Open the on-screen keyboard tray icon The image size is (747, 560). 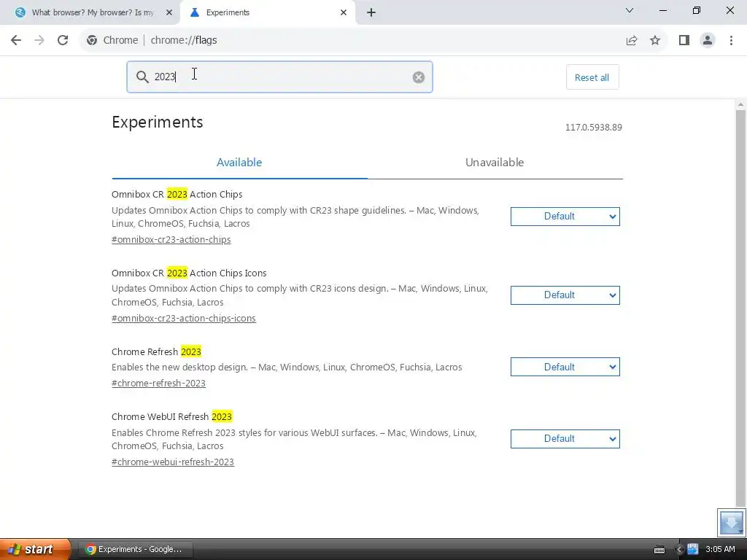(x=659, y=550)
